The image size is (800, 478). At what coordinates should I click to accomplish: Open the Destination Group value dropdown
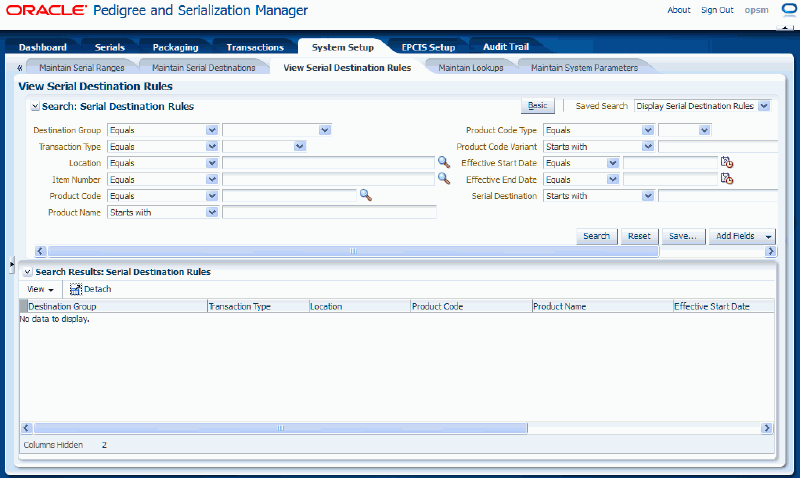coord(325,130)
